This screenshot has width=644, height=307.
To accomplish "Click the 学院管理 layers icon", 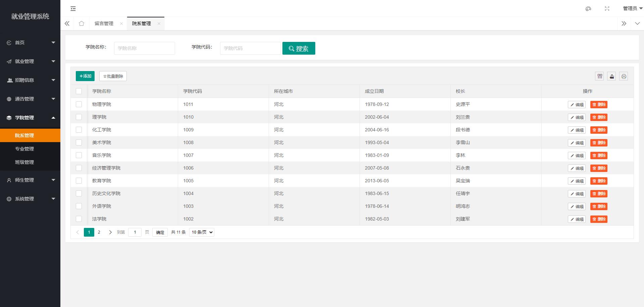I will tap(9, 118).
